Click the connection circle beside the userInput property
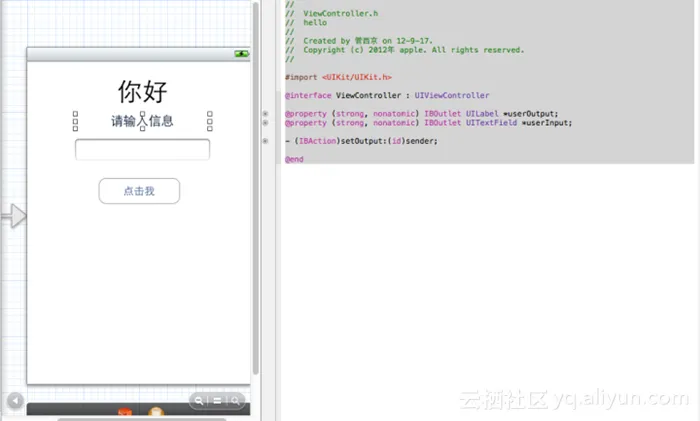The width and height of the screenshot is (700, 421). pyautogui.click(x=265, y=123)
